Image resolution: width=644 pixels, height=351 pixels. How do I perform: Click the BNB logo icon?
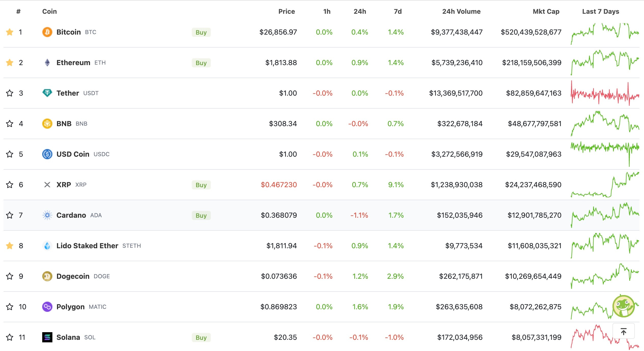[x=47, y=124]
